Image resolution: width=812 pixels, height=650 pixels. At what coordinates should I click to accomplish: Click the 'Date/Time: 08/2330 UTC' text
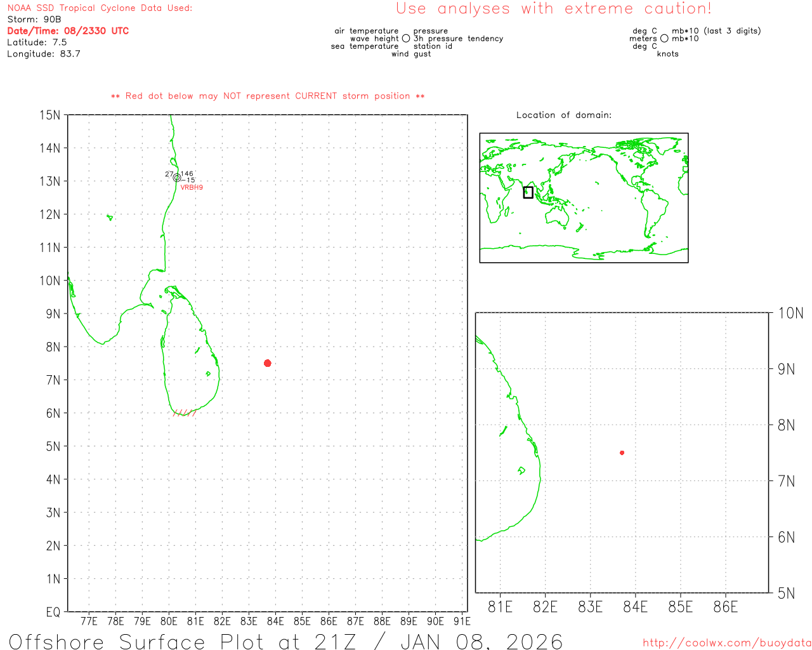(68, 31)
